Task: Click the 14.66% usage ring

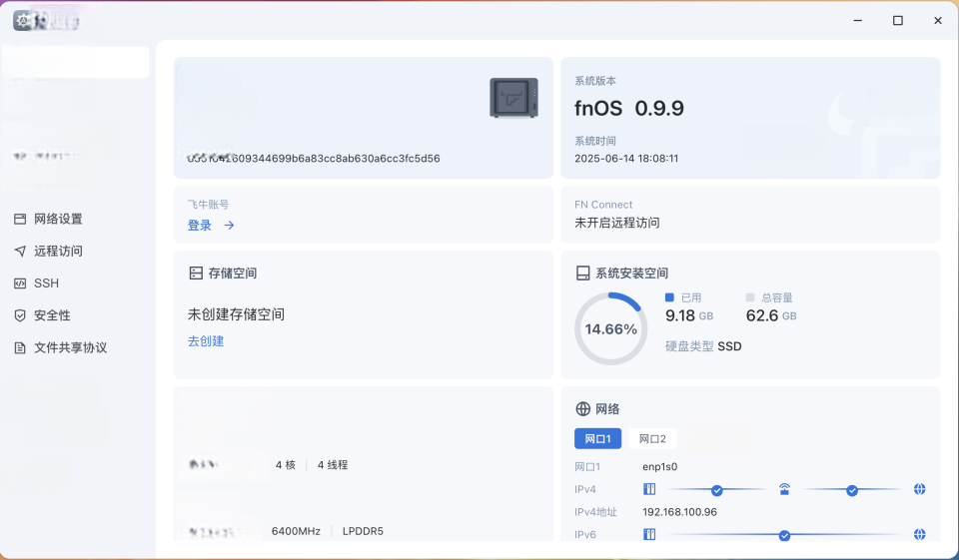Action: (x=611, y=328)
